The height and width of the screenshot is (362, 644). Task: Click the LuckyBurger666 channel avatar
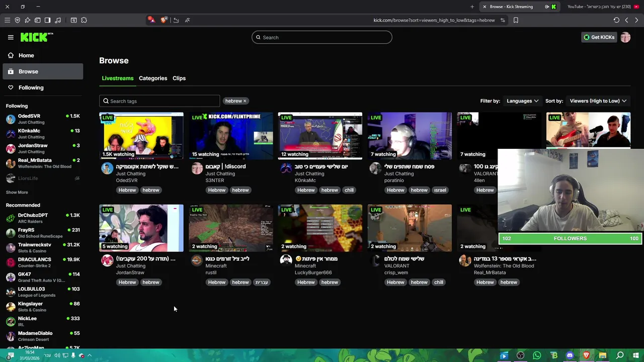(286, 260)
